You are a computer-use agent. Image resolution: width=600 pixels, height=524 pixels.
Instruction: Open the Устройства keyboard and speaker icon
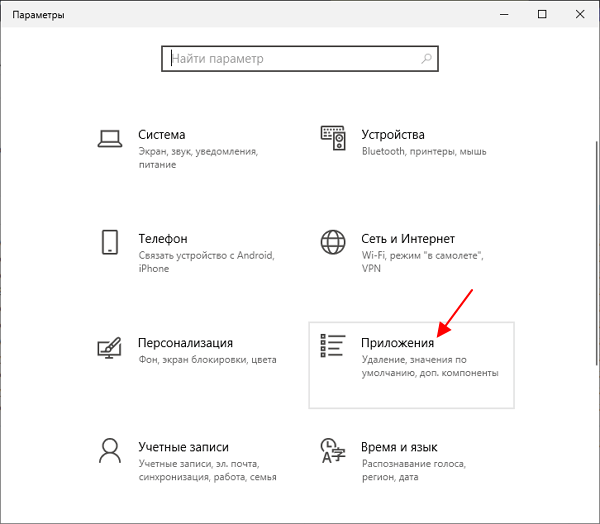pyautogui.click(x=333, y=138)
